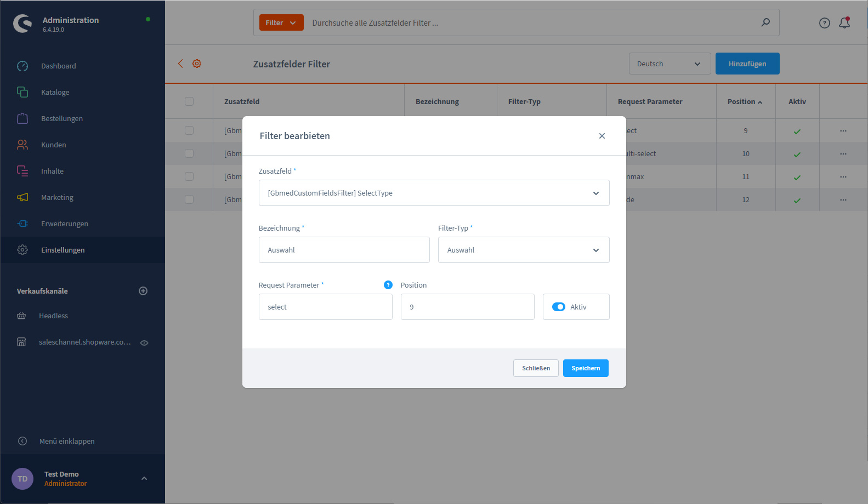This screenshot has height=504, width=868.
Task: Open row actions menu for position 10
Action: coord(843,153)
